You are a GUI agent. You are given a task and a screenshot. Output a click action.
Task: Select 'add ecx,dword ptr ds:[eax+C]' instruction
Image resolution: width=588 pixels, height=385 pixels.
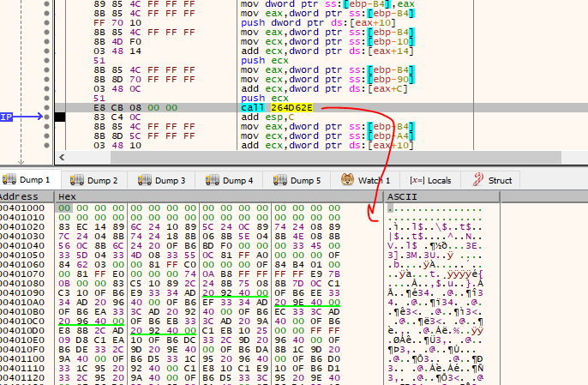click(324, 89)
